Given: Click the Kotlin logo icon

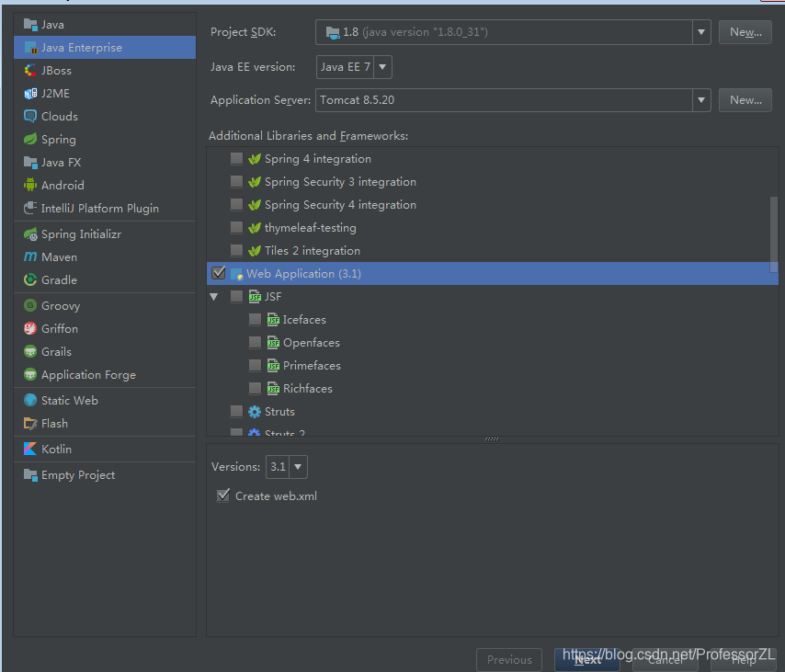Looking at the screenshot, I should coord(30,449).
